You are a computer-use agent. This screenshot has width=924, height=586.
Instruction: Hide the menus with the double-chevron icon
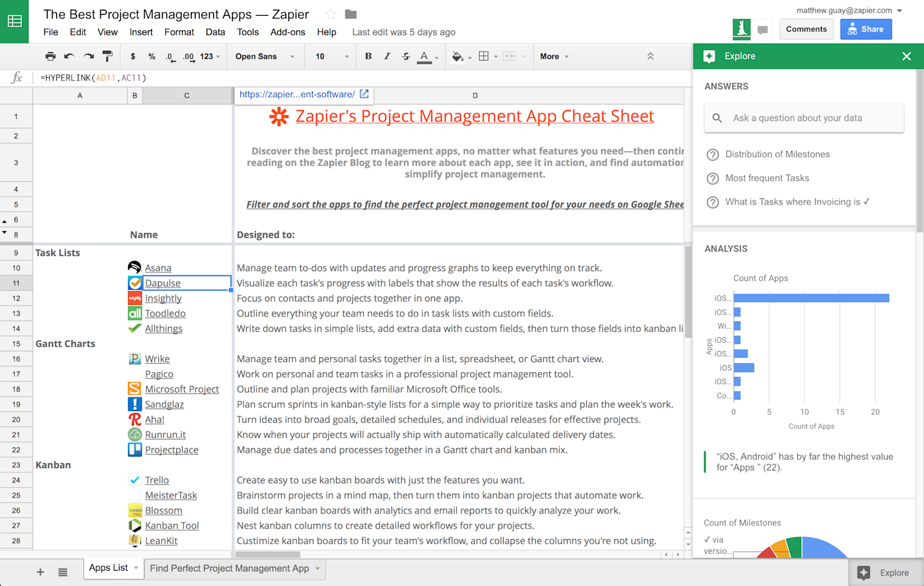[650, 57]
